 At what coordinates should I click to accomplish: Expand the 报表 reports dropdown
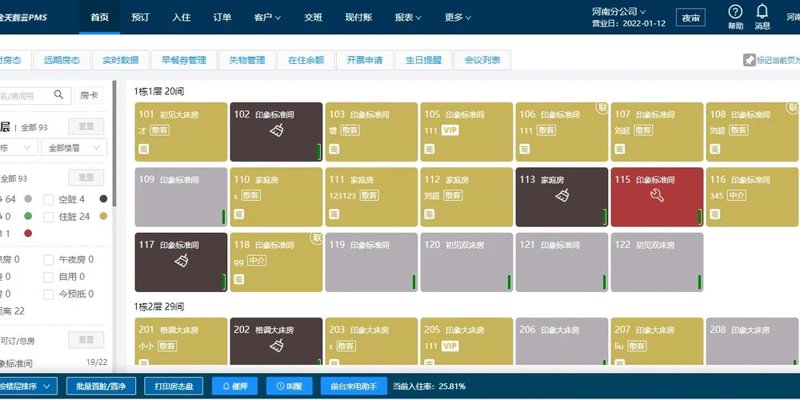click(x=408, y=17)
